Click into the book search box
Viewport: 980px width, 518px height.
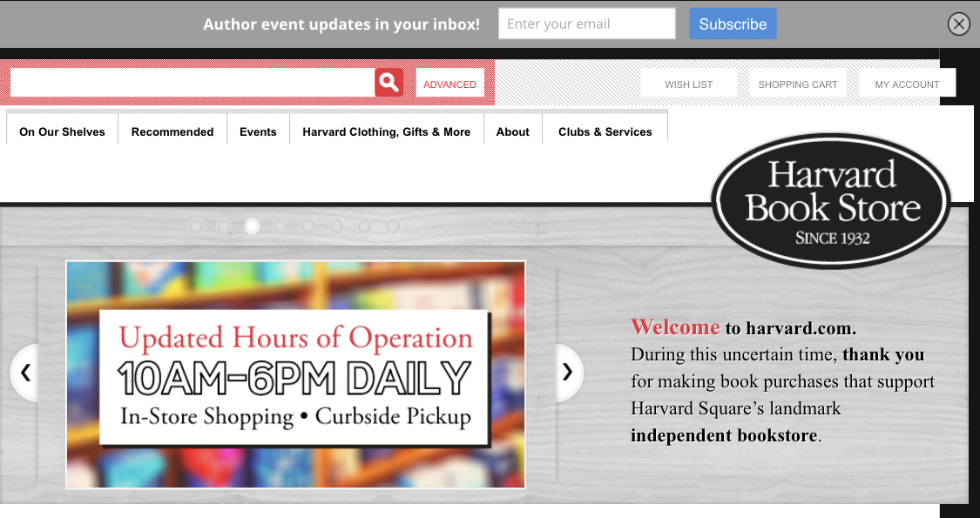coord(193,83)
